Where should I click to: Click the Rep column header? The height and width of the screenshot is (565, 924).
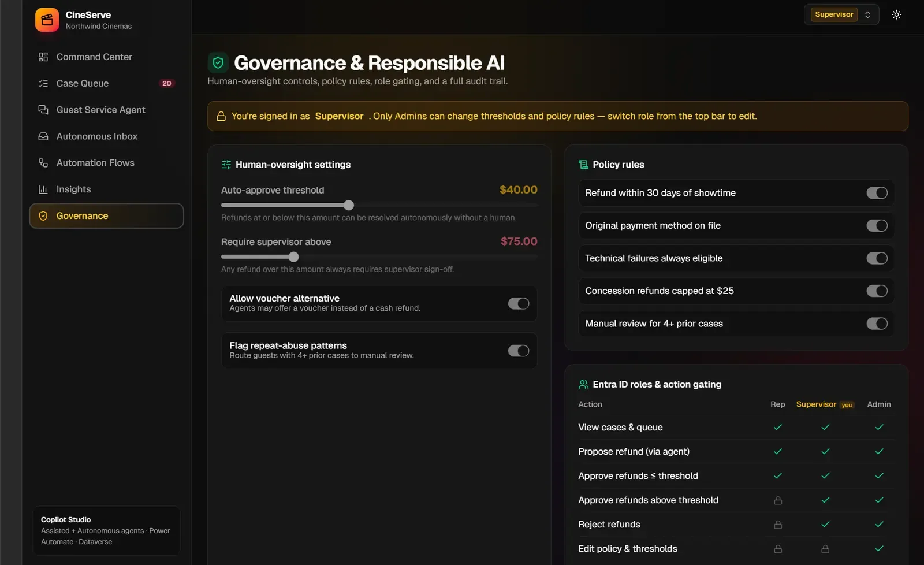coord(778,404)
